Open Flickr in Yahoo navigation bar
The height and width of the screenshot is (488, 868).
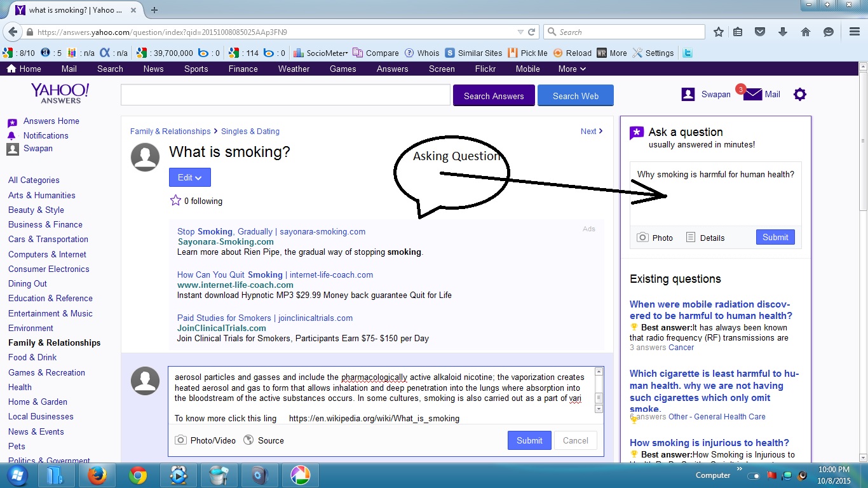[x=485, y=69]
